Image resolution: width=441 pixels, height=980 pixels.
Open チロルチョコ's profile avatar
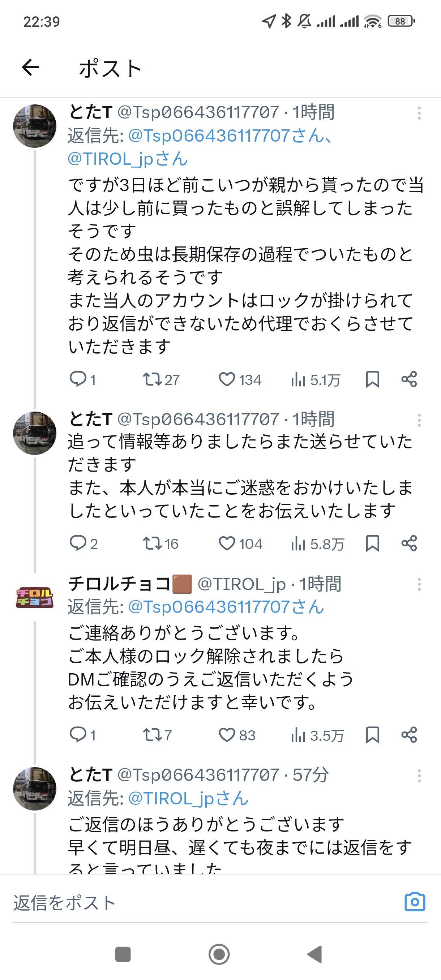tap(35, 597)
